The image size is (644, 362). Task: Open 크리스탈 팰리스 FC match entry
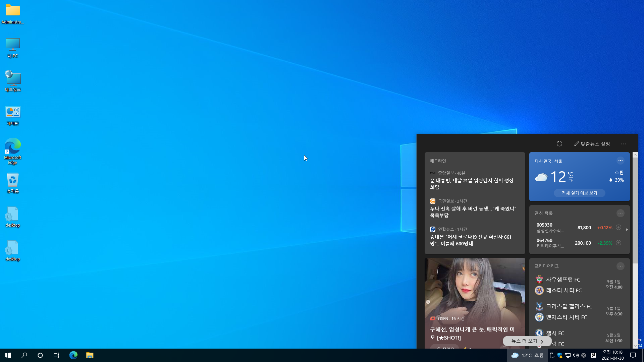click(x=569, y=306)
